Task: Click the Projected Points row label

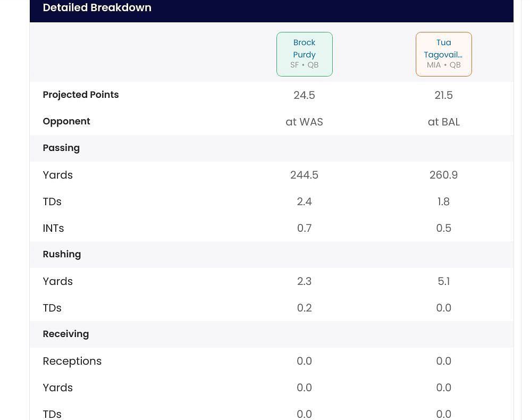Action: [x=81, y=95]
